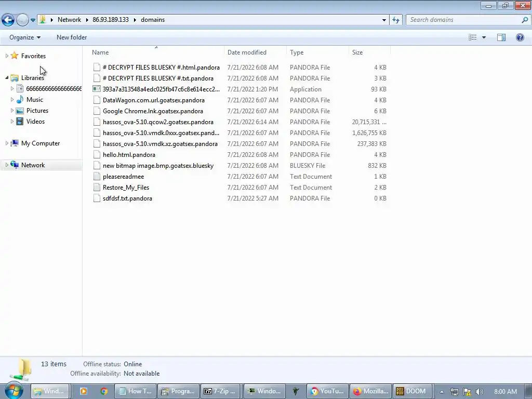Open the Organize menu
532x399 pixels.
(25, 37)
